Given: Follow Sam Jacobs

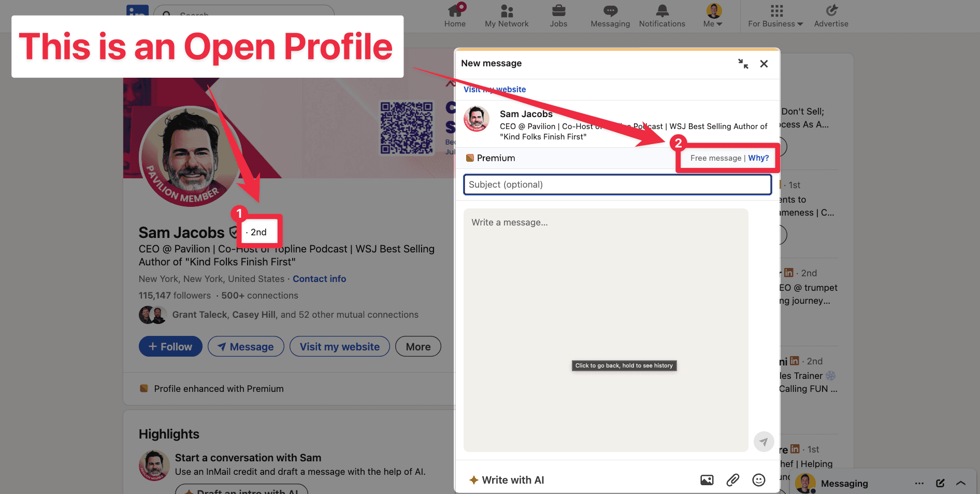Looking at the screenshot, I should tap(170, 346).
